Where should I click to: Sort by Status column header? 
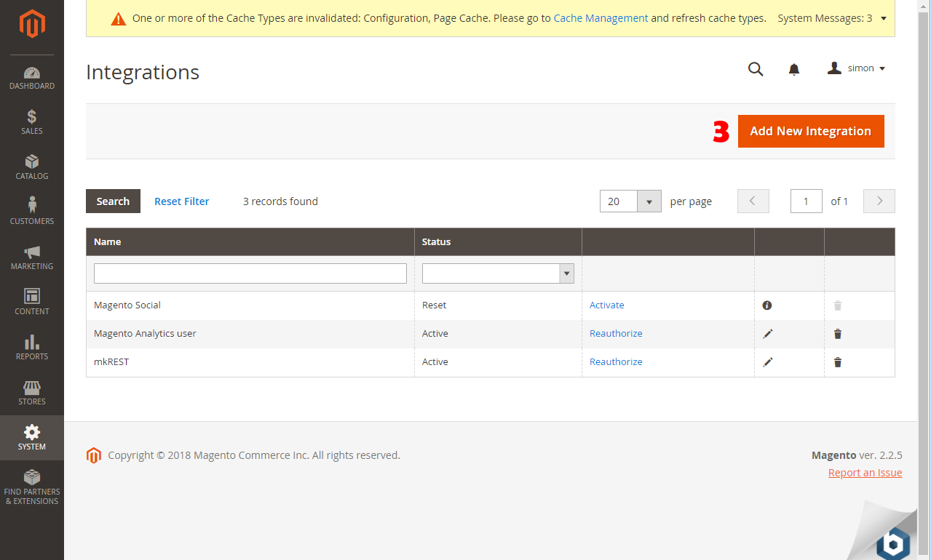point(499,241)
